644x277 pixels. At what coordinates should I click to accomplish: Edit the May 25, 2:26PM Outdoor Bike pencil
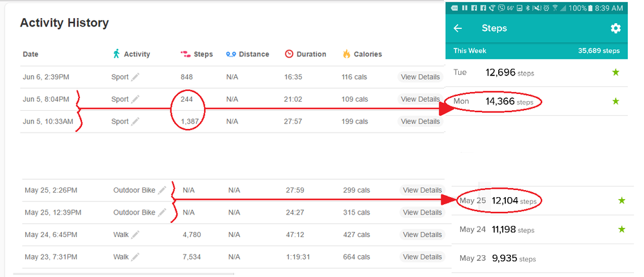pos(162,190)
